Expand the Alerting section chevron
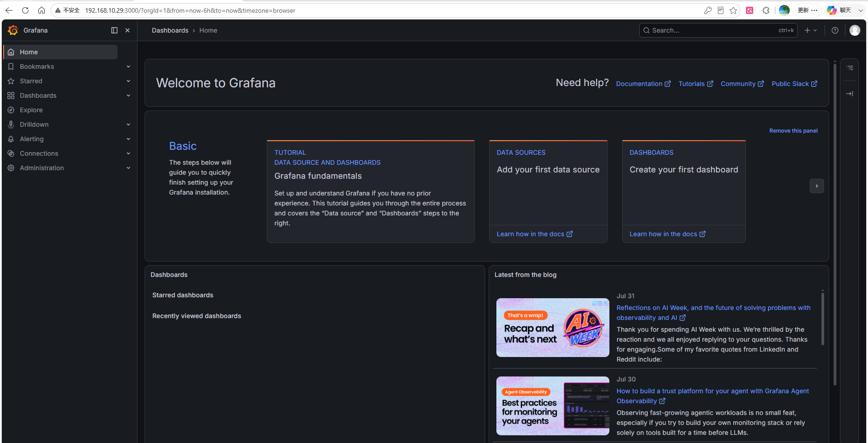The image size is (868, 443). [128, 139]
